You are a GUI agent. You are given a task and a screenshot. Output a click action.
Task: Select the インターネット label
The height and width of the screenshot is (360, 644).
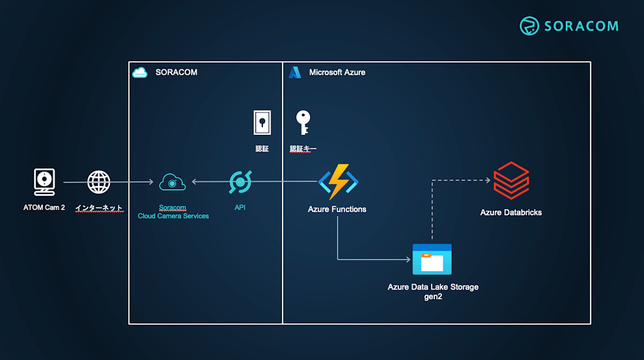point(99,207)
